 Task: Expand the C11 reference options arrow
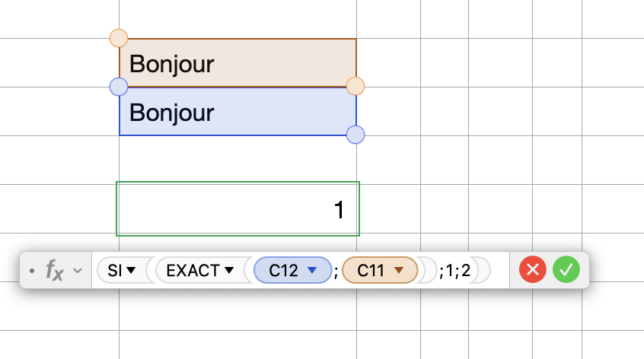click(x=398, y=270)
